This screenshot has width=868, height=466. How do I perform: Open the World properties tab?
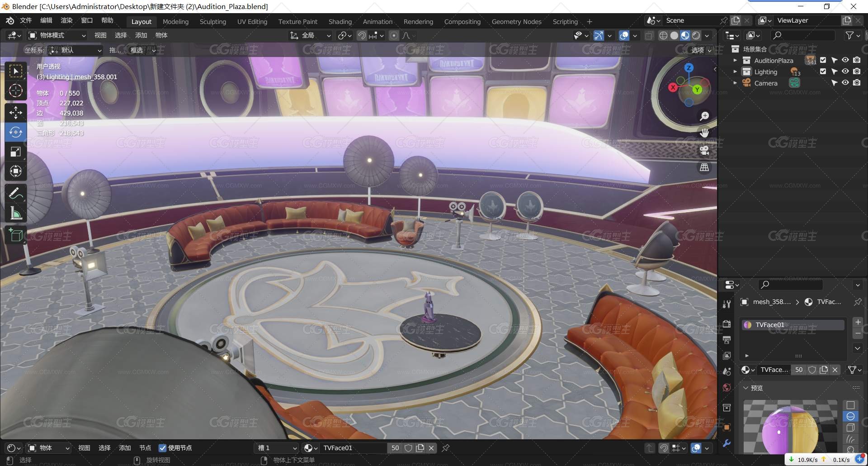coord(727,388)
